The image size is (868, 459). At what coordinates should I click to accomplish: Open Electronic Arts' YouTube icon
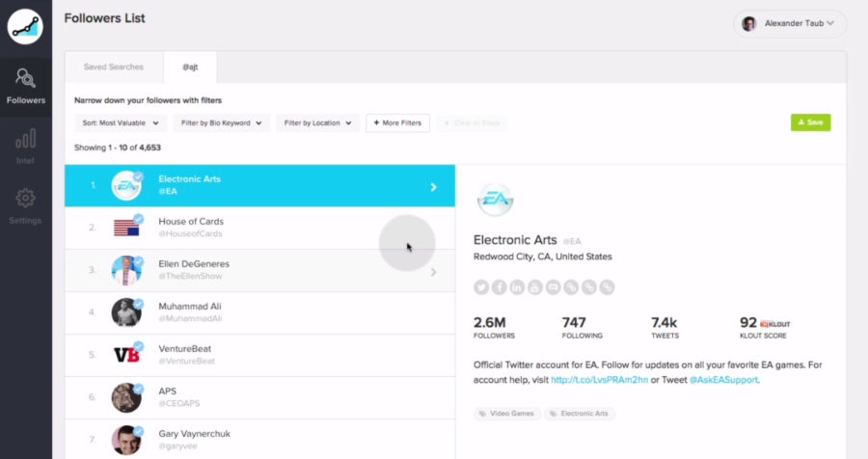click(x=534, y=287)
